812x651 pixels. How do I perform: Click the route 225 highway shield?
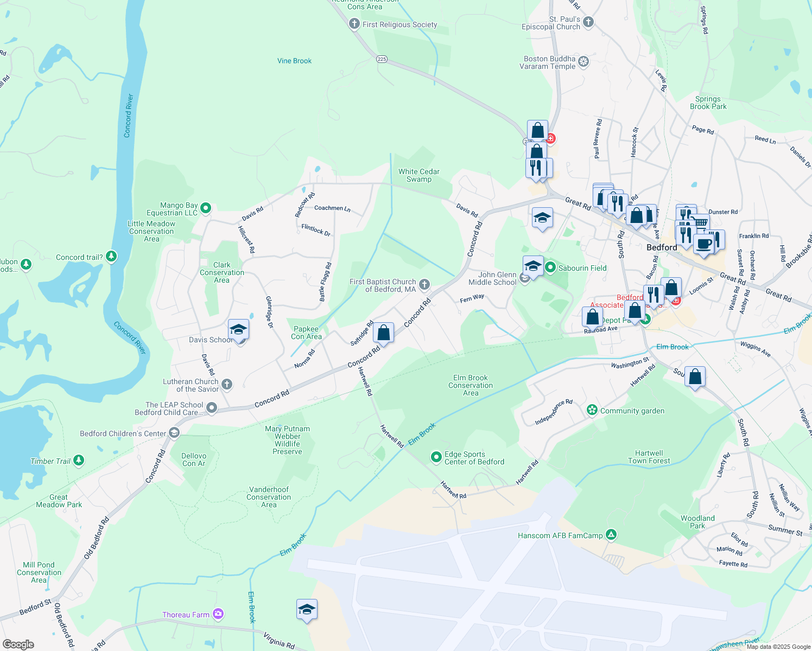coord(382,59)
